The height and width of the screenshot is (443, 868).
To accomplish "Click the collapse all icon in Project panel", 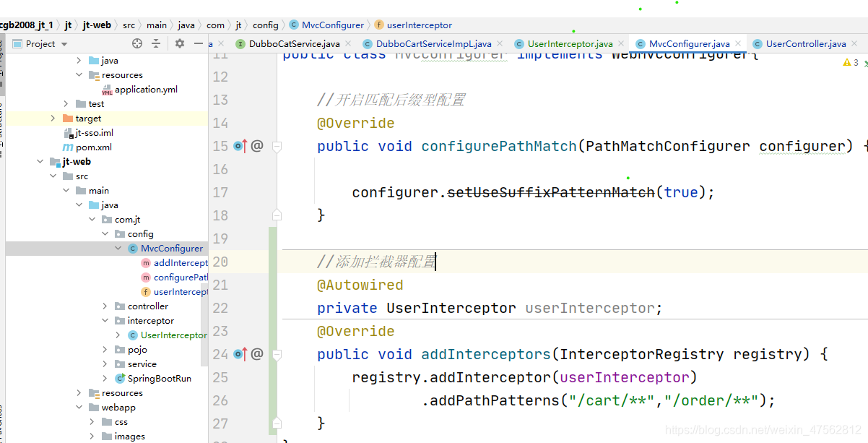I will tap(156, 44).
